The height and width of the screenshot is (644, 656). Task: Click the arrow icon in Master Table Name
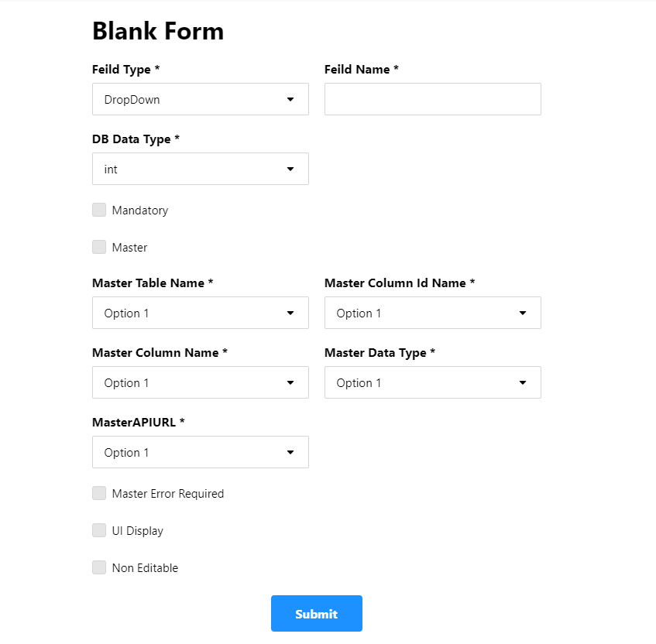(290, 313)
